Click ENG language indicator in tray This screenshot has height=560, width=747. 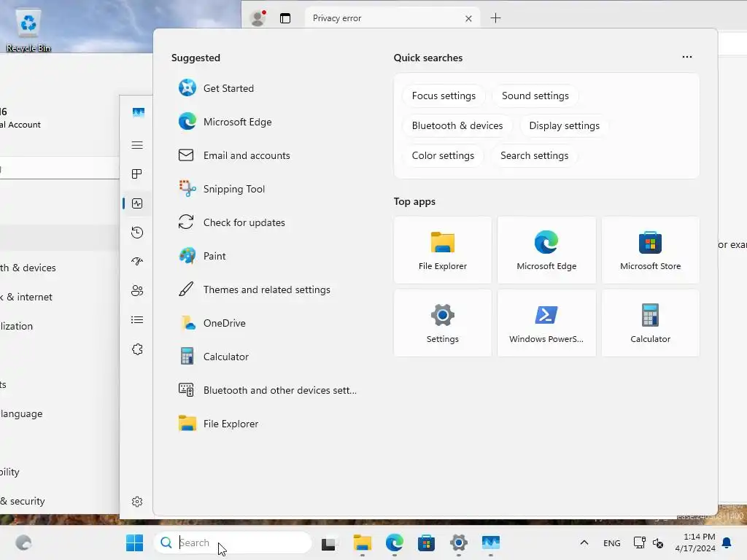tap(612, 542)
